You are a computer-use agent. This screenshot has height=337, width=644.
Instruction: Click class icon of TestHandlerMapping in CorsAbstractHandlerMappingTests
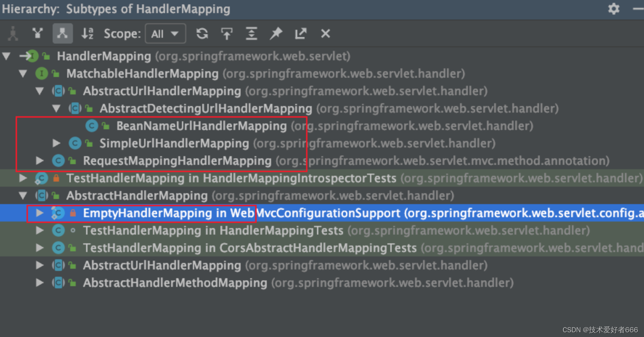(58, 248)
